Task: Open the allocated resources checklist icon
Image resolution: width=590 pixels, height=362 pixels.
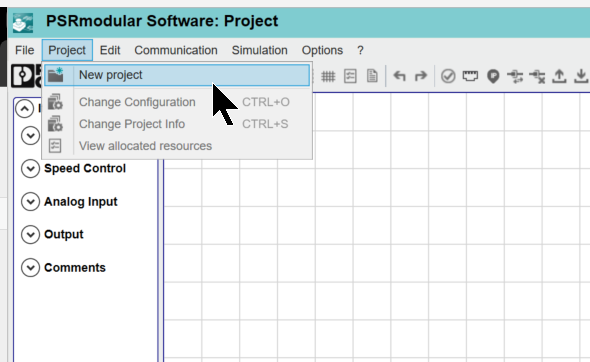Action: [x=350, y=76]
